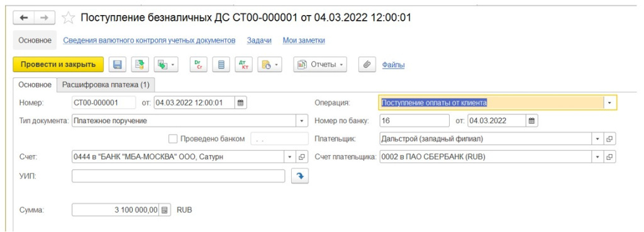The height and width of the screenshot is (232, 644).
Task: Click the blue arrow button next to УИП
Action: [x=300, y=176]
